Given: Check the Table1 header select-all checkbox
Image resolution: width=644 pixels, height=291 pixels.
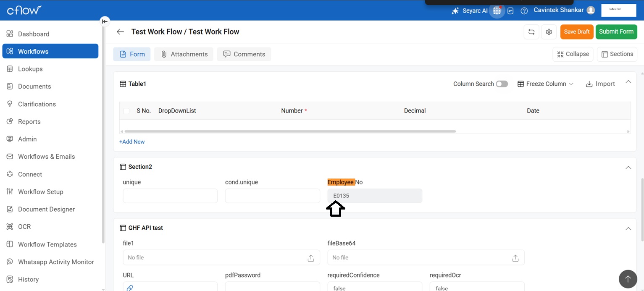Looking at the screenshot, I should [x=126, y=111].
